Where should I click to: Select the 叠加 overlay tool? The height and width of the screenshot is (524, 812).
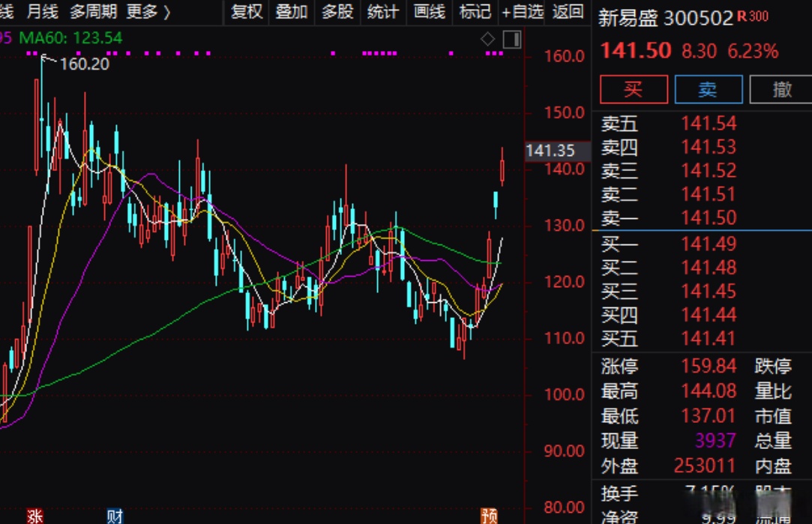point(292,11)
